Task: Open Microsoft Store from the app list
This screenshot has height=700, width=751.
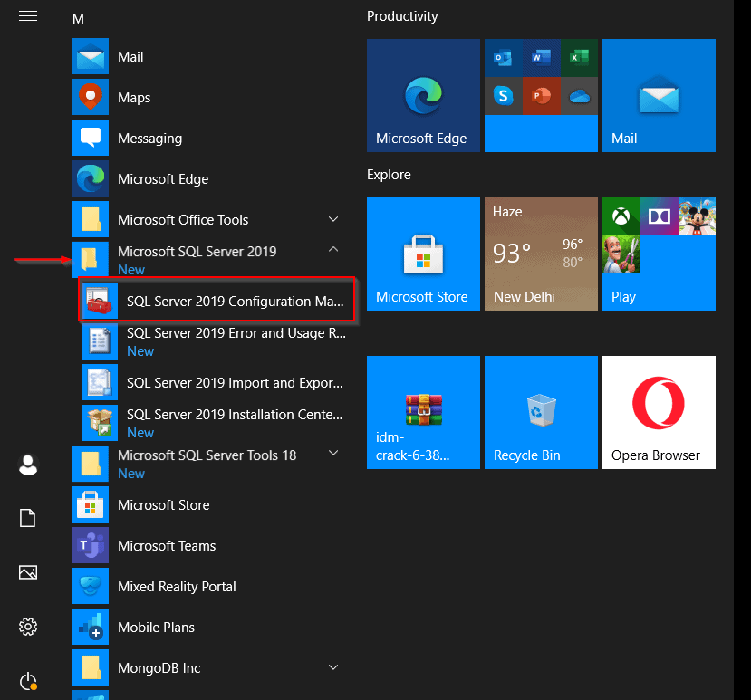Action: [208, 504]
